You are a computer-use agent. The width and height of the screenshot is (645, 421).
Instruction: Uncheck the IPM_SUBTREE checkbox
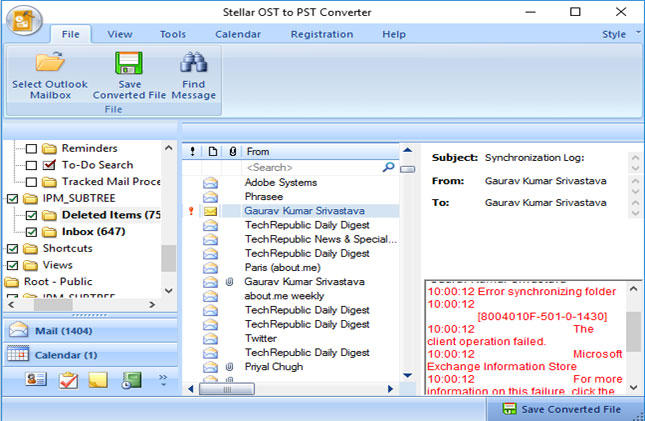pyautogui.click(x=13, y=199)
